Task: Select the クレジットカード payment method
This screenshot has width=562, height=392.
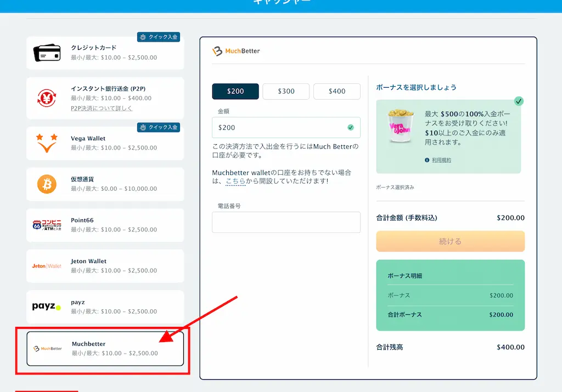Action: pyautogui.click(x=105, y=53)
